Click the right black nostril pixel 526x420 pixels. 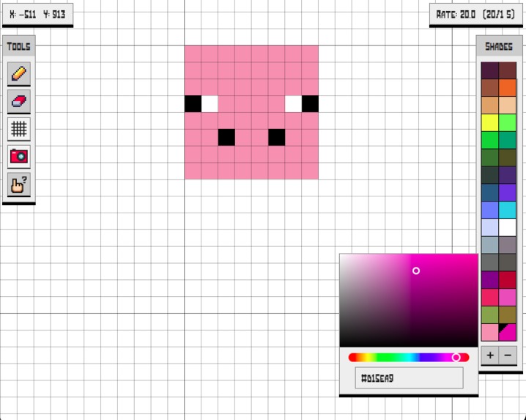(x=277, y=137)
